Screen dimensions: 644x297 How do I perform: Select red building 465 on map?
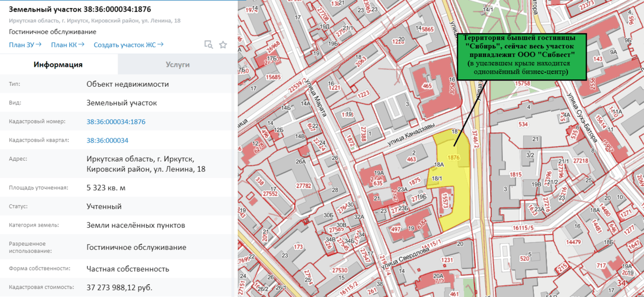coord(428,86)
